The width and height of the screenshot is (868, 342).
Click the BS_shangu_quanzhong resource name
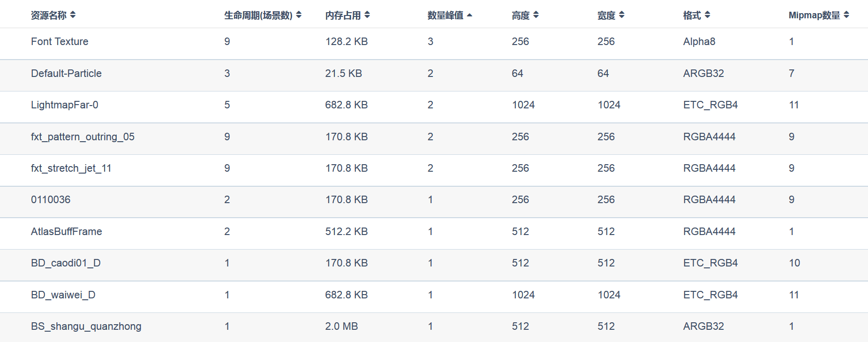tap(86, 327)
